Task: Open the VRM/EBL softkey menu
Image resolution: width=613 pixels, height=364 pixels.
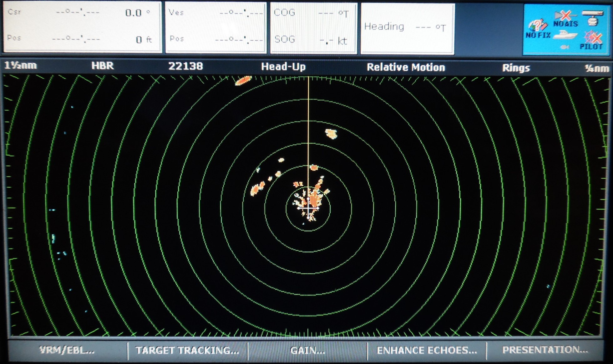Action: pyautogui.click(x=67, y=350)
